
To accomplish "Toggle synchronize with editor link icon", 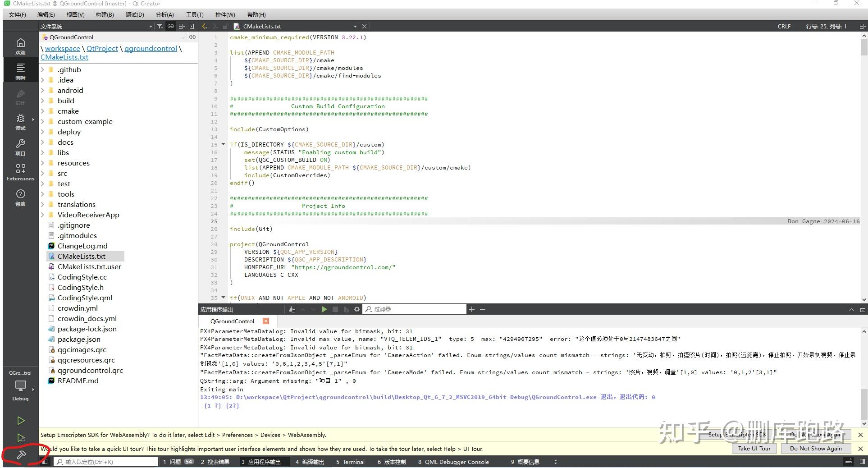I will [x=171, y=27].
